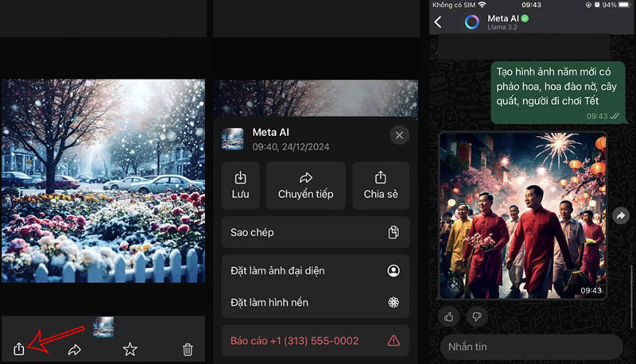Tap the forward arrow in bottom toolbar
The width and height of the screenshot is (636, 364).
75,349
